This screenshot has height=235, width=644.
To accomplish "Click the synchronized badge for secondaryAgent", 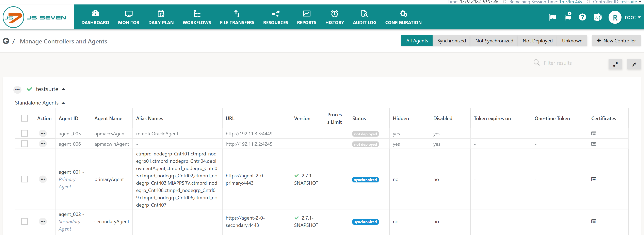I will pos(365,222).
